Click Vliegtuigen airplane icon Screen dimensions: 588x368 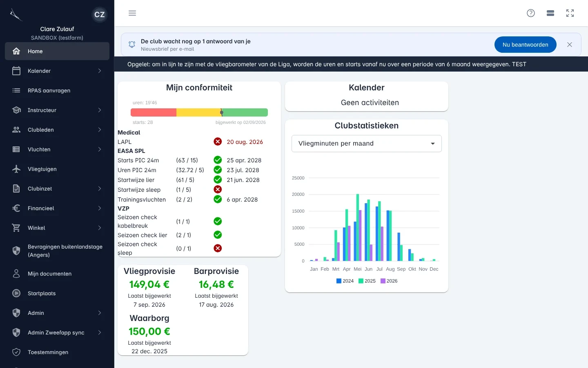tap(16, 169)
